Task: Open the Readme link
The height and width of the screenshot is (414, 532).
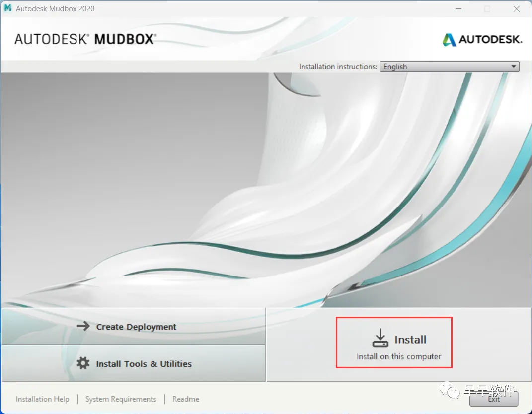Action: pyautogui.click(x=186, y=399)
